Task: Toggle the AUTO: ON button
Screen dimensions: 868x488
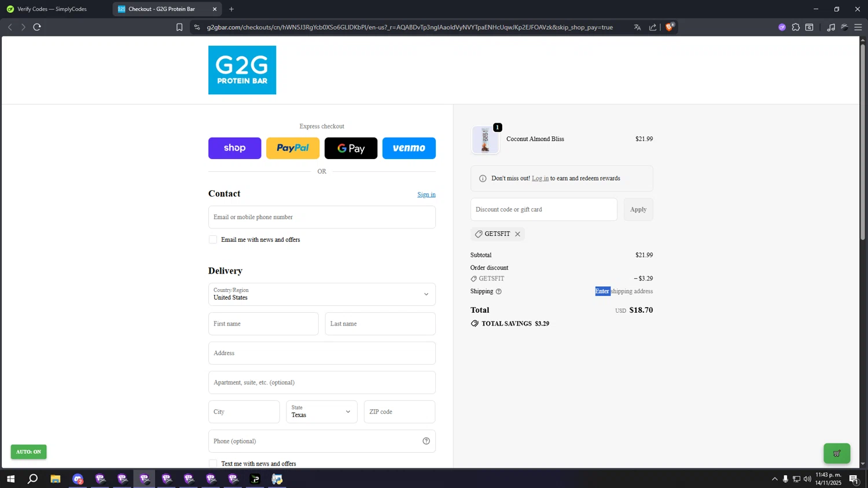Action: click(x=28, y=452)
